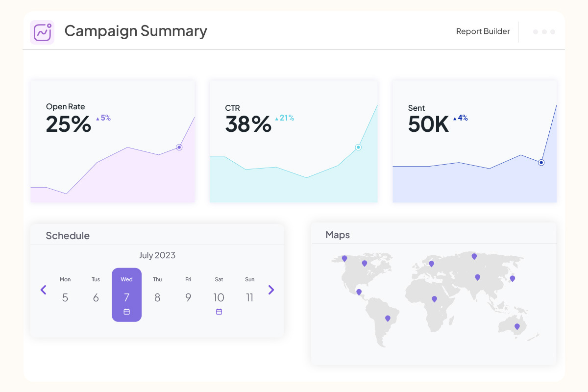Click the Sent chart data point marker
Screen dimensions: 588x392
[541, 162]
